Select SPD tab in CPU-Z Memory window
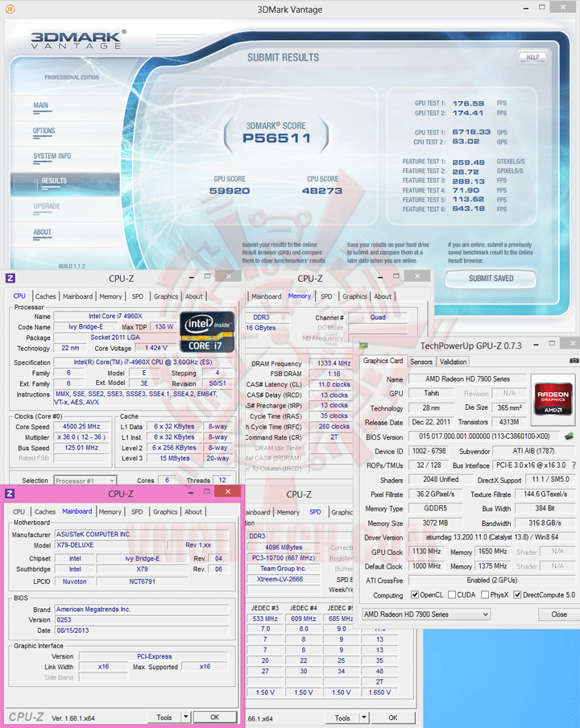This screenshot has height=728, width=580. point(326,296)
